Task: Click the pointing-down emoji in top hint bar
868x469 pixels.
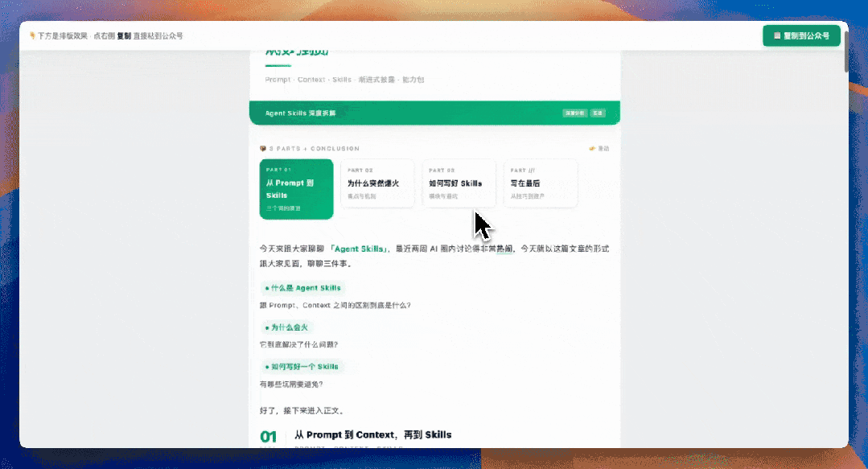Action: click(32, 35)
